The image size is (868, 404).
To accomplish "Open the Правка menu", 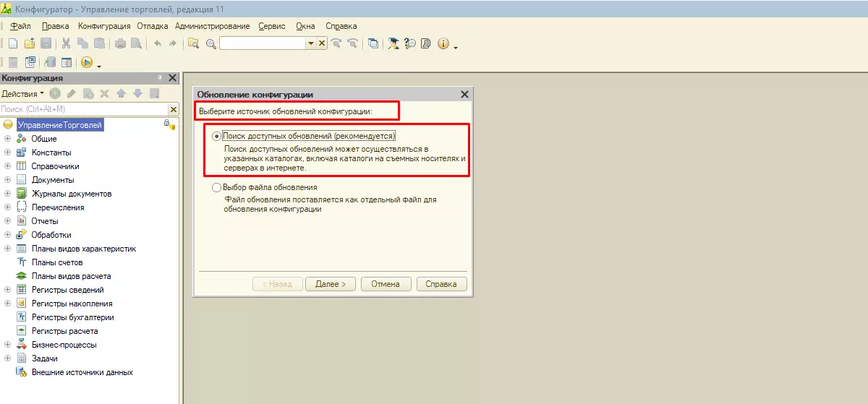I will (x=56, y=26).
